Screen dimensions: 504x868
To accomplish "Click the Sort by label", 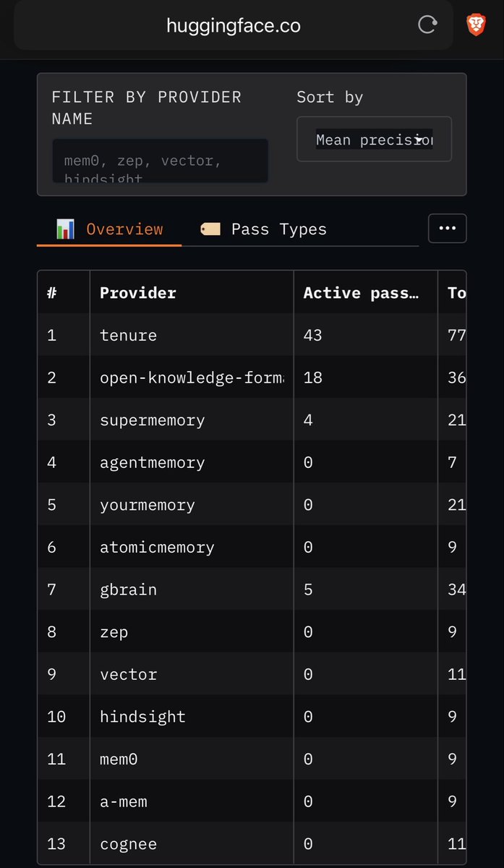I will pyautogui.click(x=330, y=97).
